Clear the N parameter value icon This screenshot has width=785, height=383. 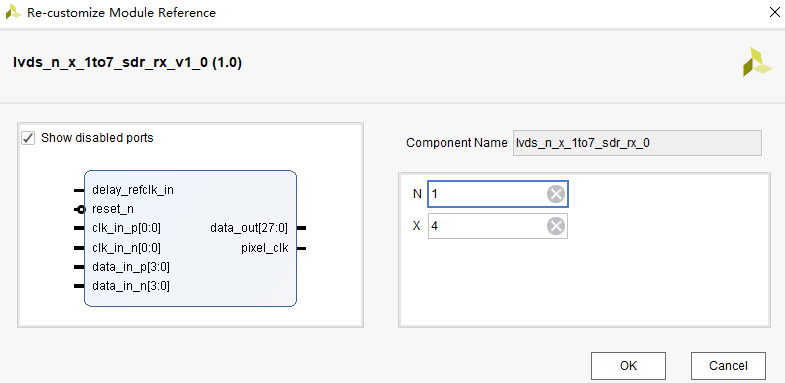click(556, 194)
